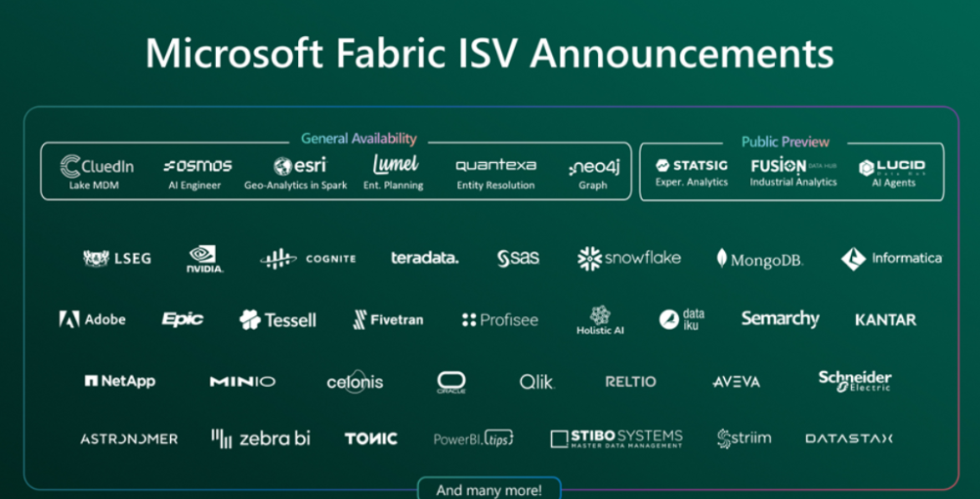Image resolution: width=980 pixels, height=499 pixels.
Task: Click the Holistic AI logo
Action: coord(600,319)
